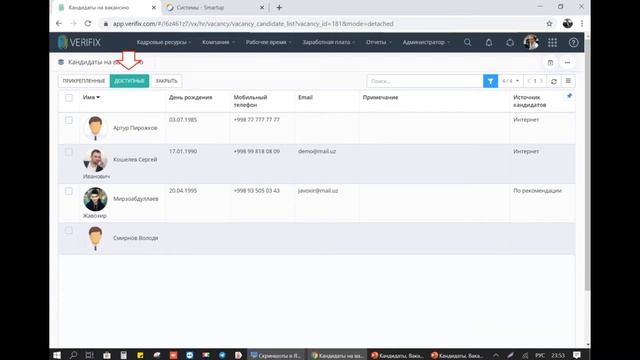640x360 pixels.
Task: Open Windows taskbar search
Action: pyautogui.click(x=73, y=355)
